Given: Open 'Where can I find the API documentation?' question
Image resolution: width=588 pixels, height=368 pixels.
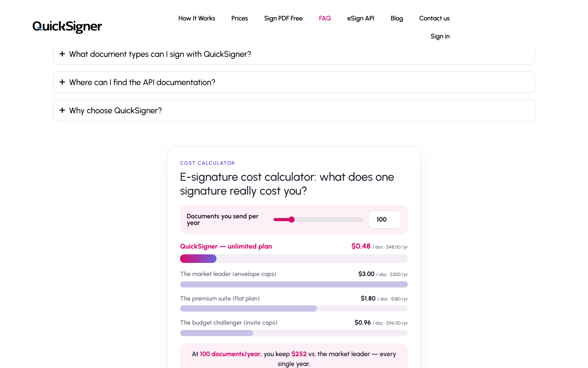Looking at the screenshot, I should [x=294, y=82].
